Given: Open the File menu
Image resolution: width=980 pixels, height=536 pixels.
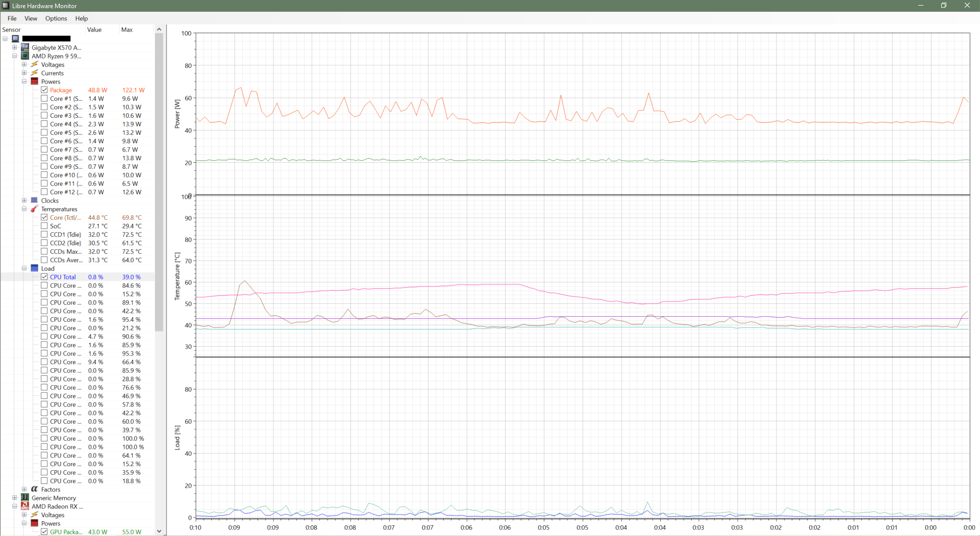Looking at the screenshot, I should [12, 18].
